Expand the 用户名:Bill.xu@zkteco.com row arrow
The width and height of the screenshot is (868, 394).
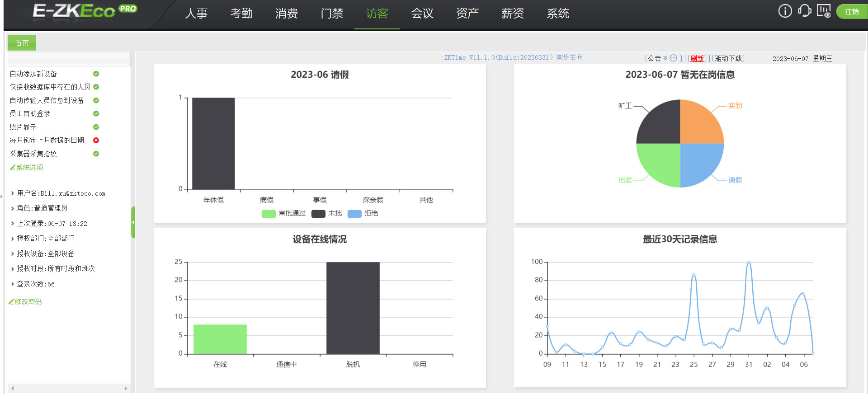12,193
